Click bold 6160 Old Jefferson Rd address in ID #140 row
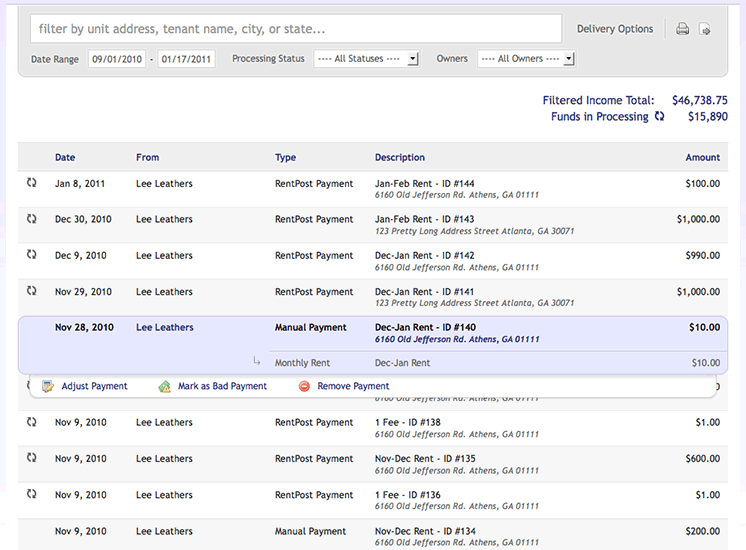 coord(457,339)
